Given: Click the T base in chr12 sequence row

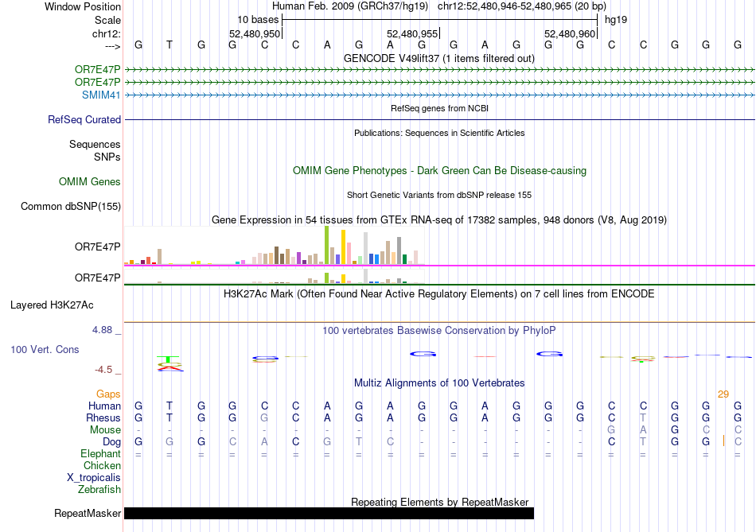Looking at the screenshot, I should coord(170,45).
